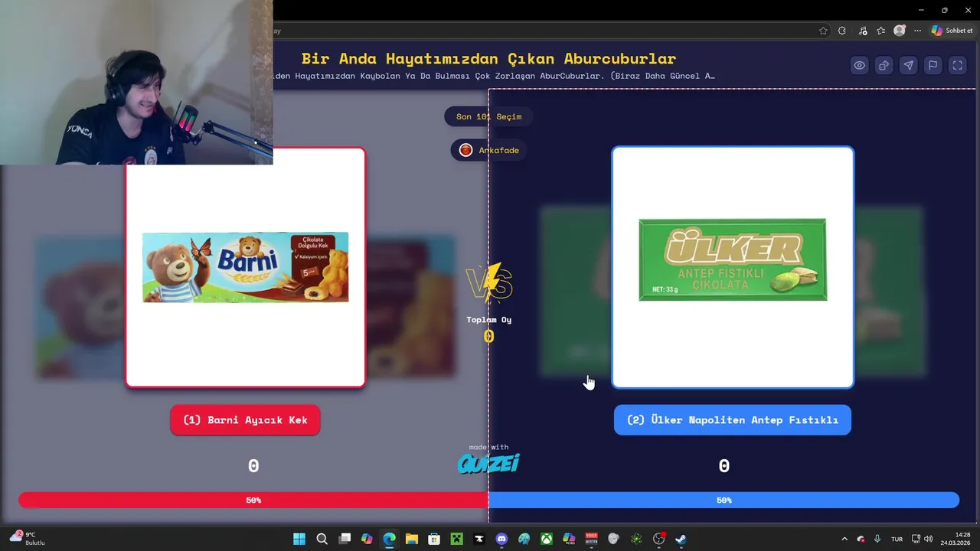980x551 pixels.
Task: Click the Son 101 Seçim badge
Action: [x=488, y=116]
